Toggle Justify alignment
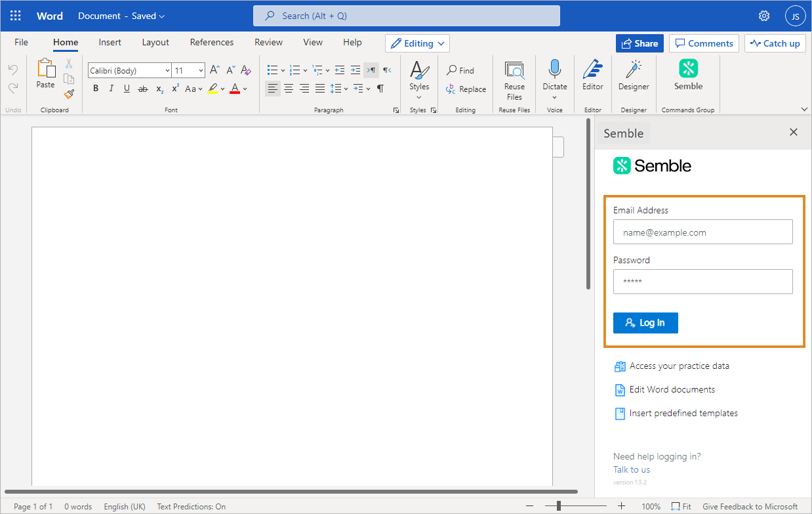The width and height of the screenshot is (812, 514). (x=320, y=88)
